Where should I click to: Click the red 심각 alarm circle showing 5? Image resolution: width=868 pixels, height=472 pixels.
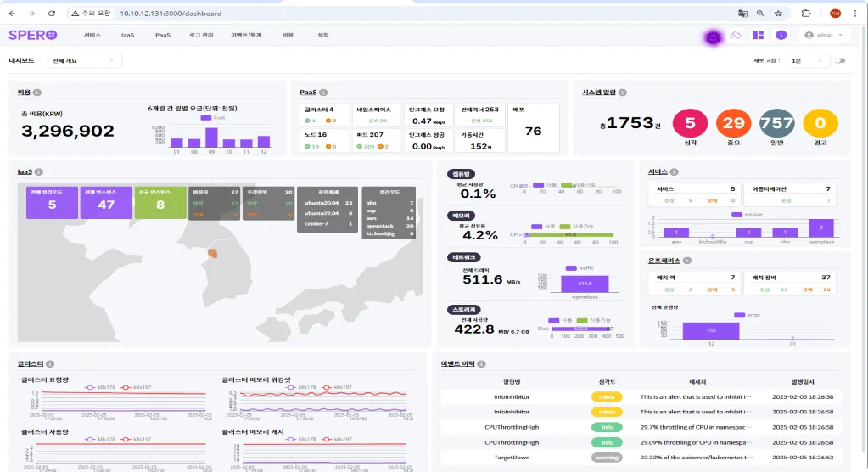click(690, 123)
